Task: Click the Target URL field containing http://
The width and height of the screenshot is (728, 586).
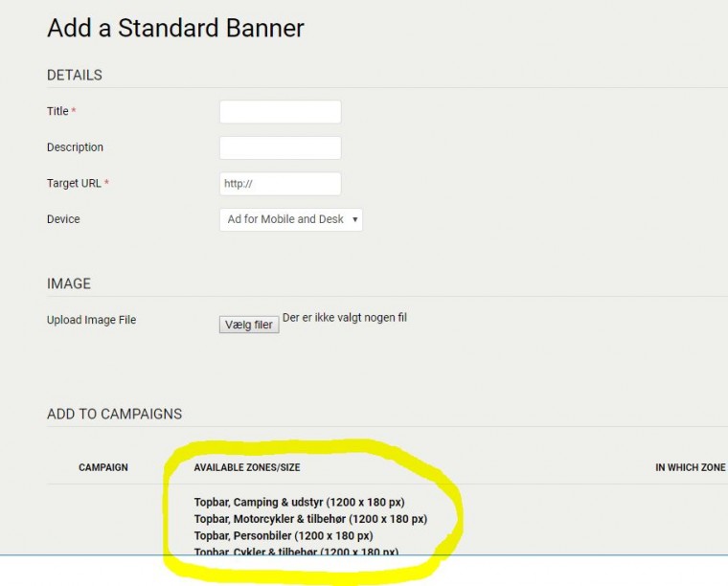Action: click(x=280, y=184)
